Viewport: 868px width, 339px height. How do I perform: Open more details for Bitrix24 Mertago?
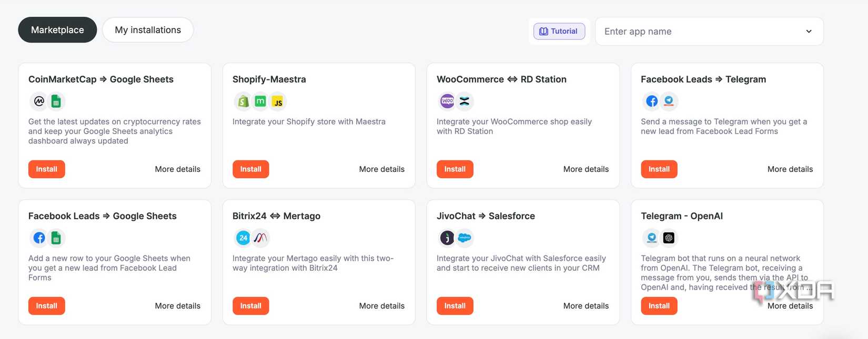click(381, 306)
